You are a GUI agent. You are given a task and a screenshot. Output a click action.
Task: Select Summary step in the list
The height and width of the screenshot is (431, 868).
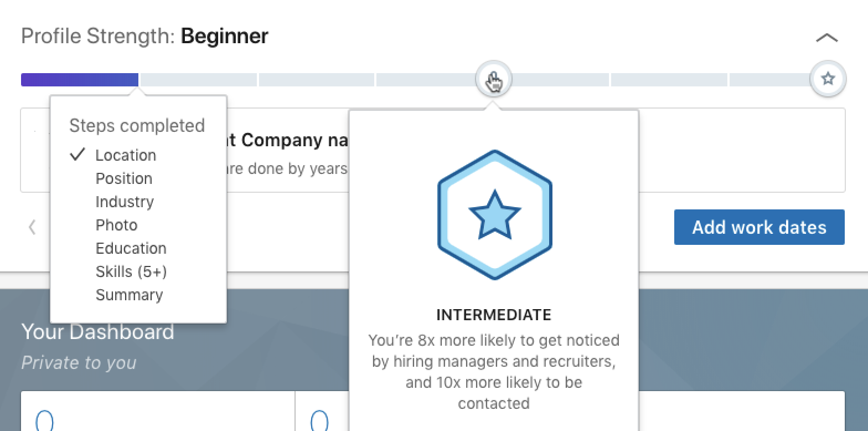(x=129, y=295)
